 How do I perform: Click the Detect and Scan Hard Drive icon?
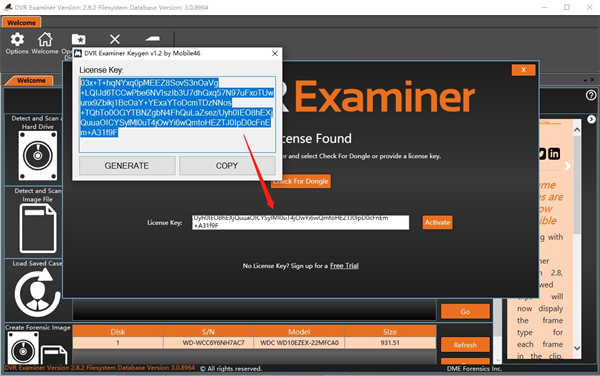38,155
